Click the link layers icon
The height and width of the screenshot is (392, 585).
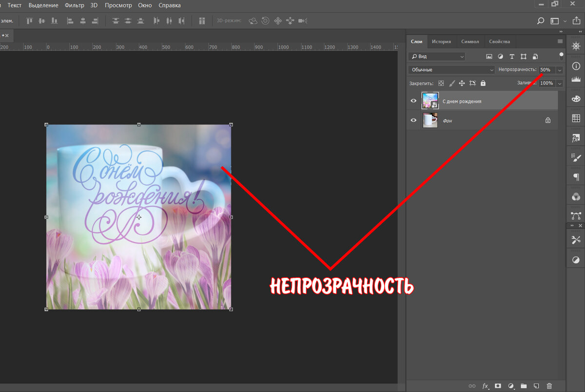pos(472,386)
